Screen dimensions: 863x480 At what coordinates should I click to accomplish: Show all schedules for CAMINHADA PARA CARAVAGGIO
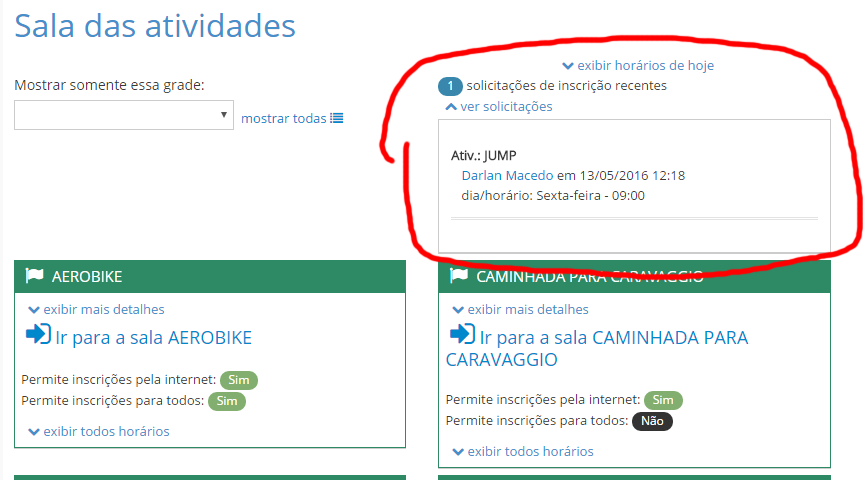(x=523, y=451)
